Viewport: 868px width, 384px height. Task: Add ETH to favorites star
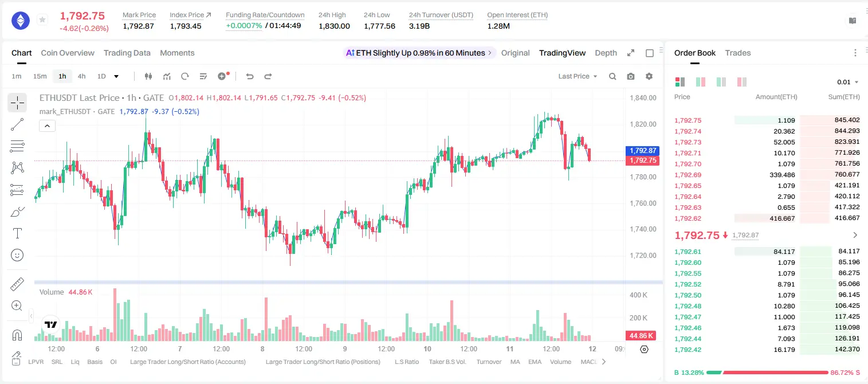coord(42,20)
